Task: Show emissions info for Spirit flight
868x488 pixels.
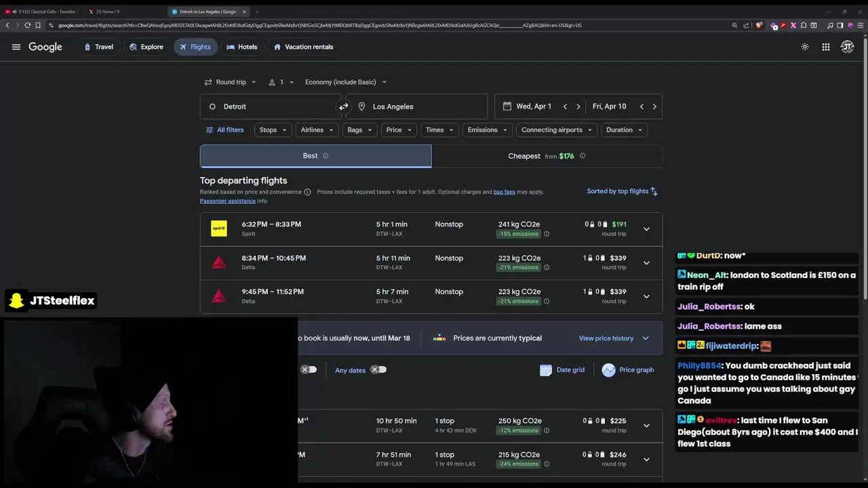Action: tap(547, 234)
